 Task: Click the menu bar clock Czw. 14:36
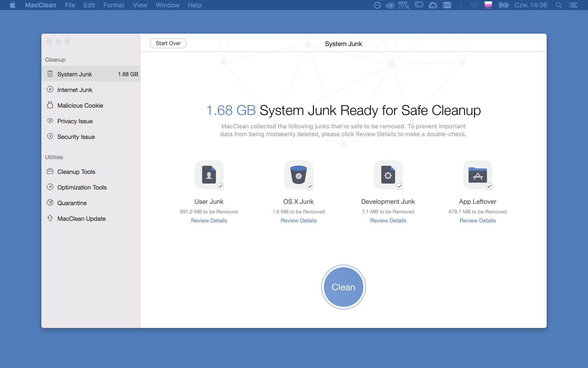pos(531,5)
